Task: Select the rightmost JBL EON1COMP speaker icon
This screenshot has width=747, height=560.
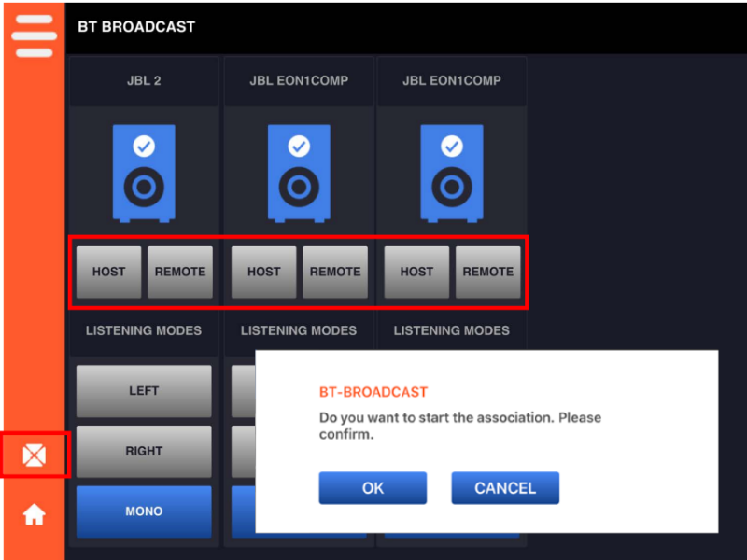Action: pos(452,174)
